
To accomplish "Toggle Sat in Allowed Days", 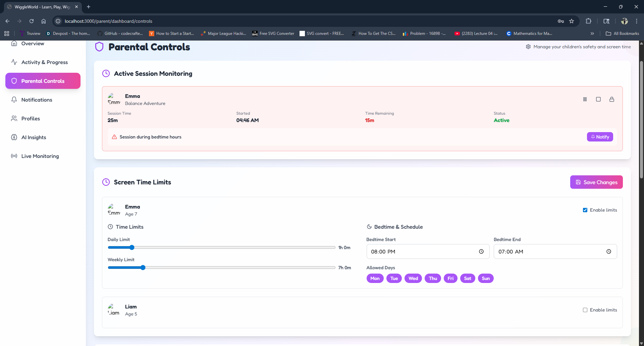I will [x=468, y=278].
